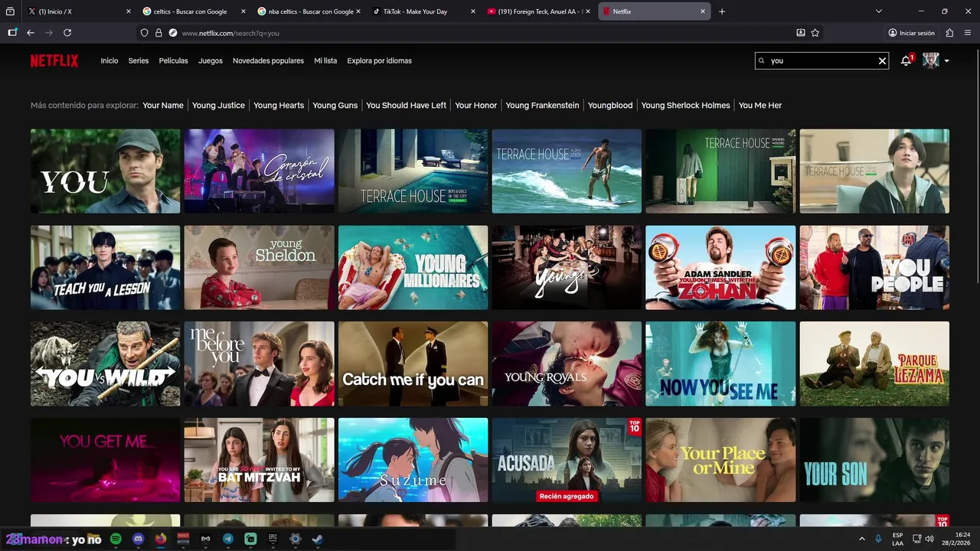
Task: Open a new browser tab
Action: coord(722,11)
